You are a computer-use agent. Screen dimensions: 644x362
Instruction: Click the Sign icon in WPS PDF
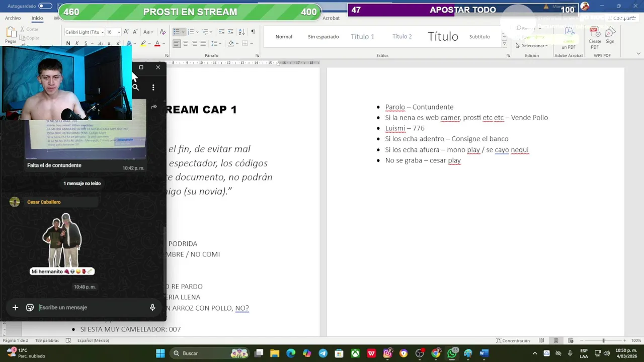pos(610,35)
